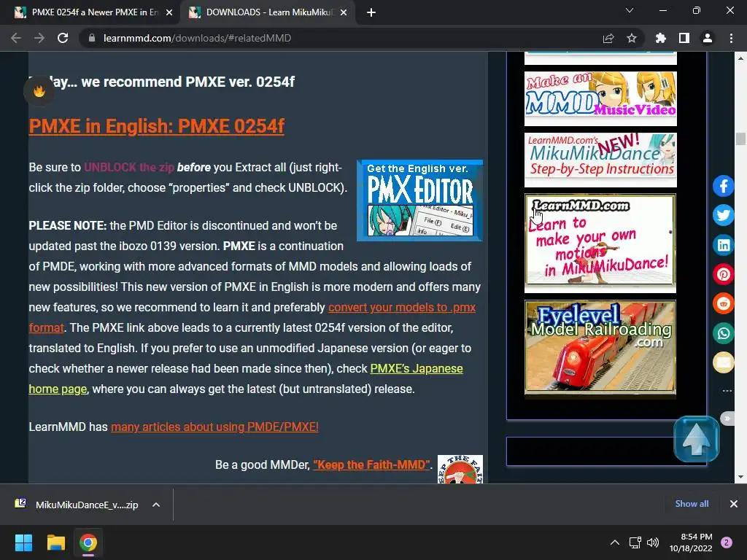The width and height of the screenshot is (747, 560).
Task: Click the scroll-to-top arrow button
Action: [x=697, y=439]
